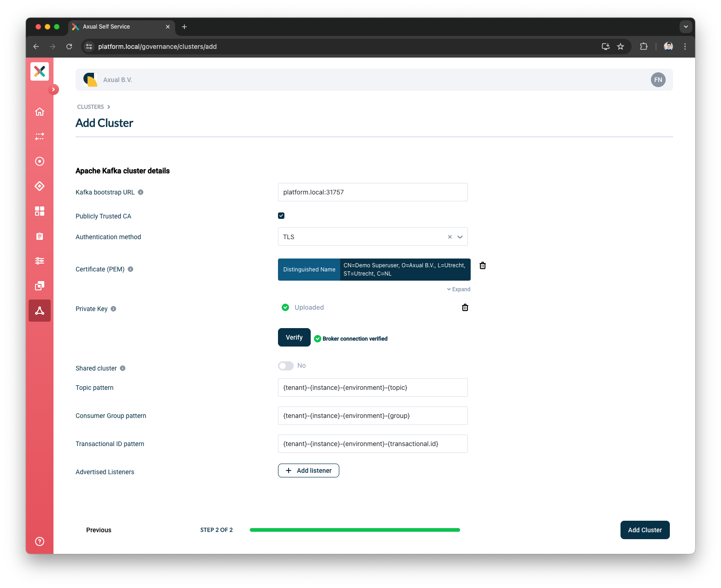Image resolution: width=721 pixels, height=588 pixels.
Task: Go to Previous step
Action: tap(99, 530)
